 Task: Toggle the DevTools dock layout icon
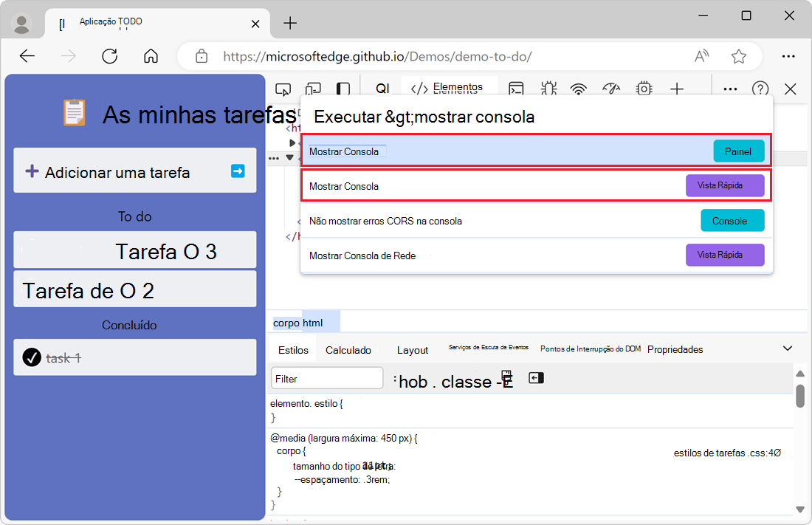[x=343, y=89]
